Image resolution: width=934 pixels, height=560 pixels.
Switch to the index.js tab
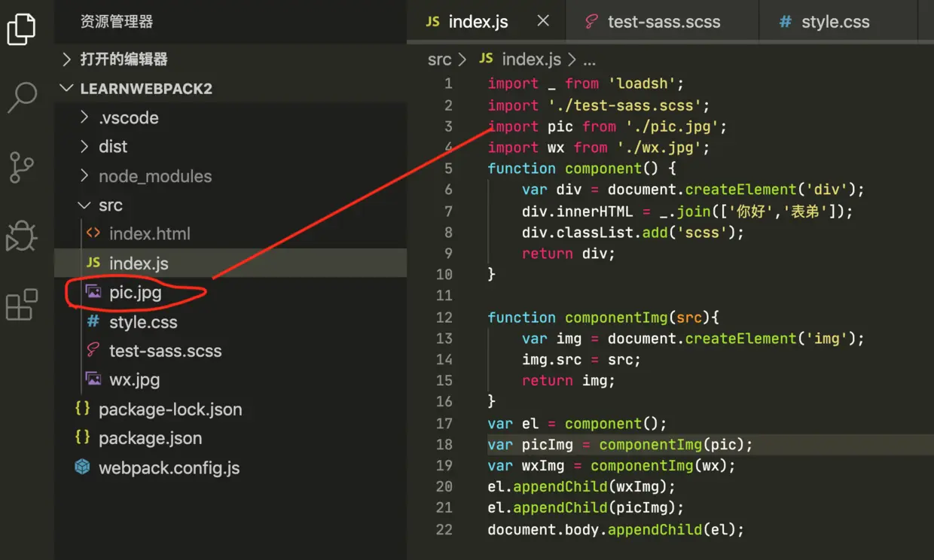486,22
